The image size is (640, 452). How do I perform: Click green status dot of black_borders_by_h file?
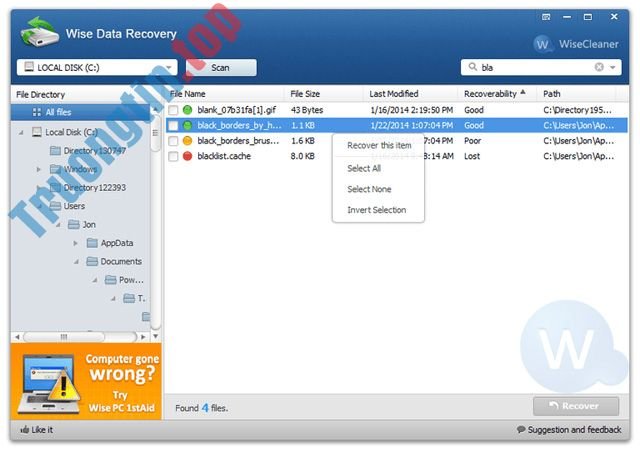pyautogui.click(x=187, y=125)
